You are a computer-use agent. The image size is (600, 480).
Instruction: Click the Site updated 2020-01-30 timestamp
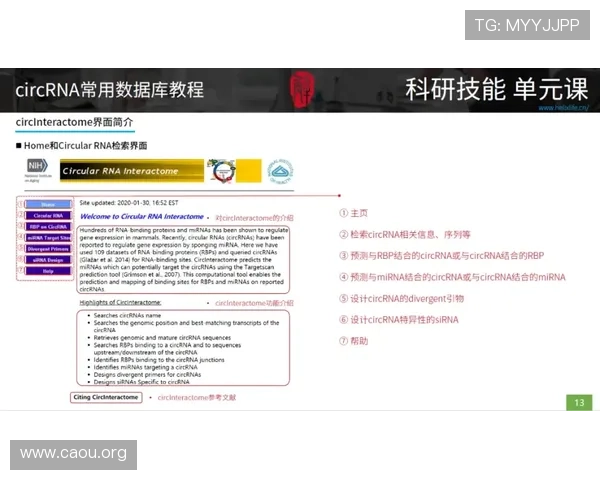(129, 203)
